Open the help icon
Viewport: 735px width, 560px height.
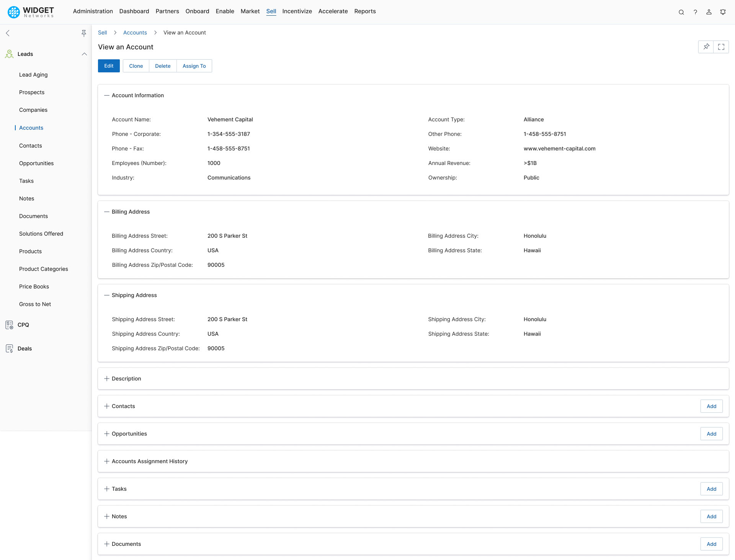coord(696,12)
